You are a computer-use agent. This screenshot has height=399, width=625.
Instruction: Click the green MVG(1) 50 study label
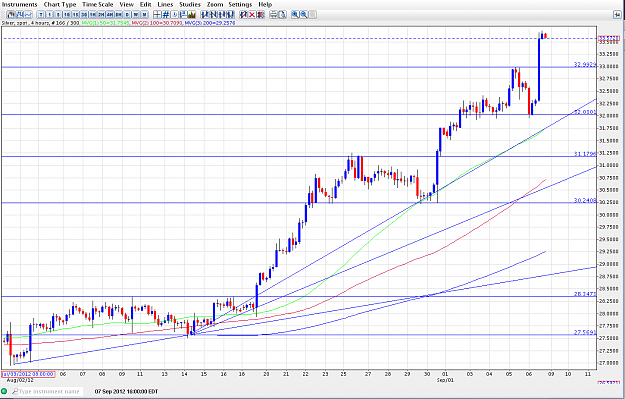pyautogui.click(x=106, y=23)
